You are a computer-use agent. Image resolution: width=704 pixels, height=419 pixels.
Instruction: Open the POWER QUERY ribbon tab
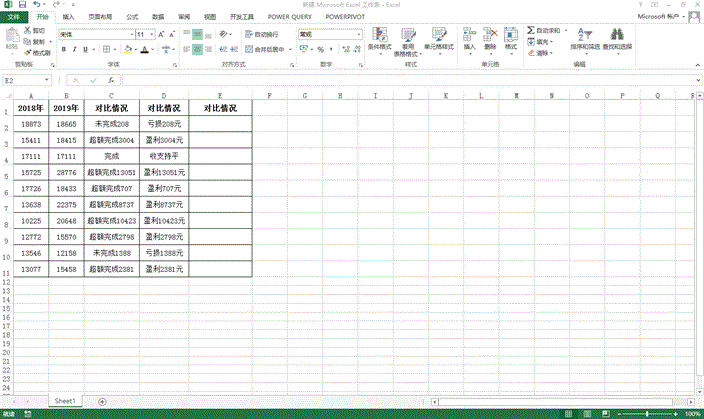tap(288, 17)
